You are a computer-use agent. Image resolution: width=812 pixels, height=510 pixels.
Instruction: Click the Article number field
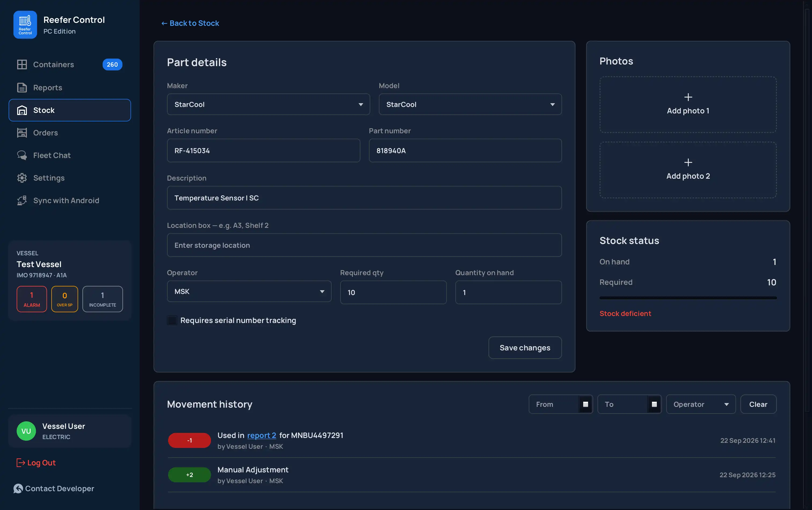click(264, 150)
